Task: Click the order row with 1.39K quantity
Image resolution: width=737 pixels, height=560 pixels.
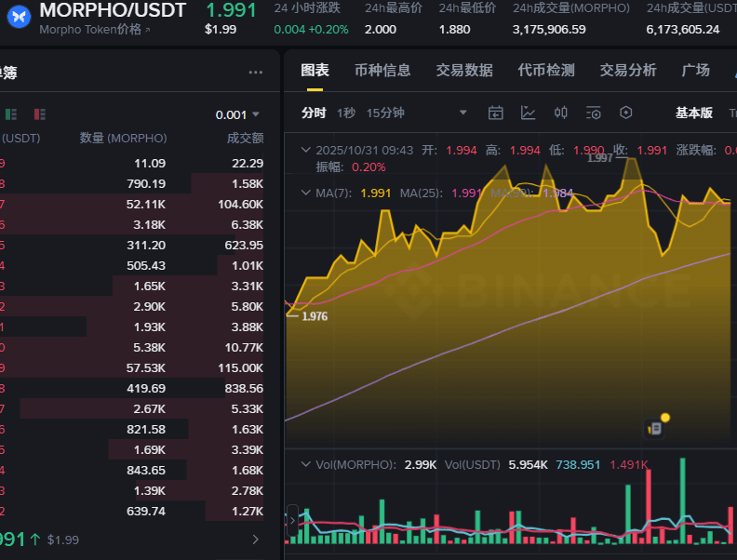Action: 131,490
